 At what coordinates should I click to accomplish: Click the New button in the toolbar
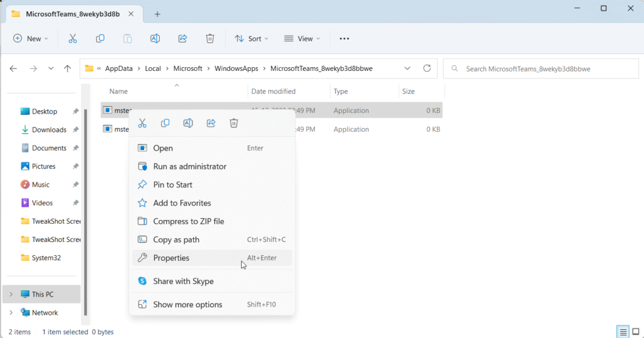tap(27, 38)
